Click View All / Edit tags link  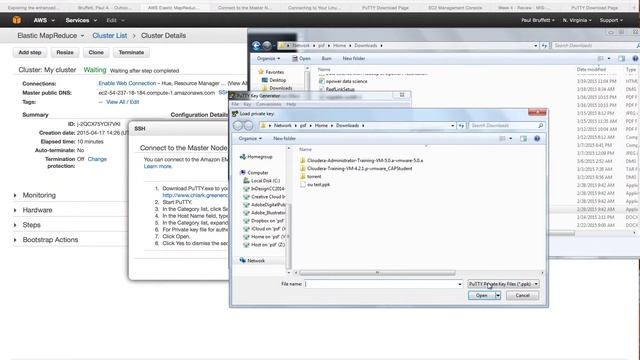122,102
